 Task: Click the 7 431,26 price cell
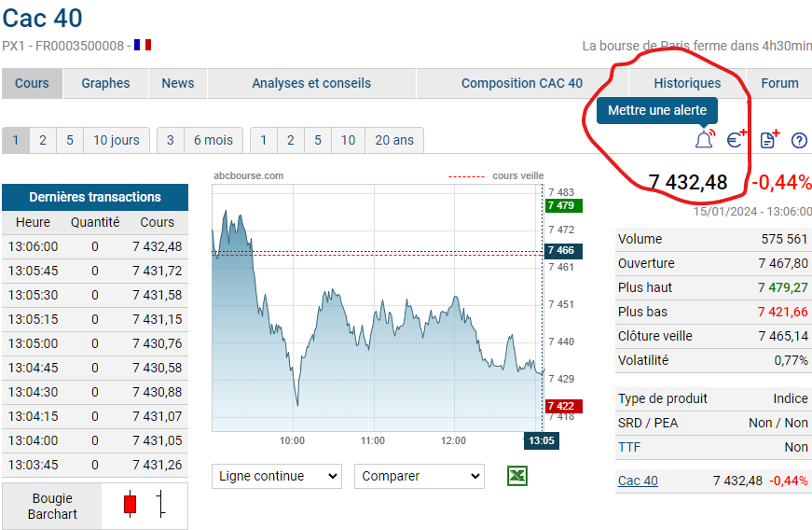coord(157,466)
